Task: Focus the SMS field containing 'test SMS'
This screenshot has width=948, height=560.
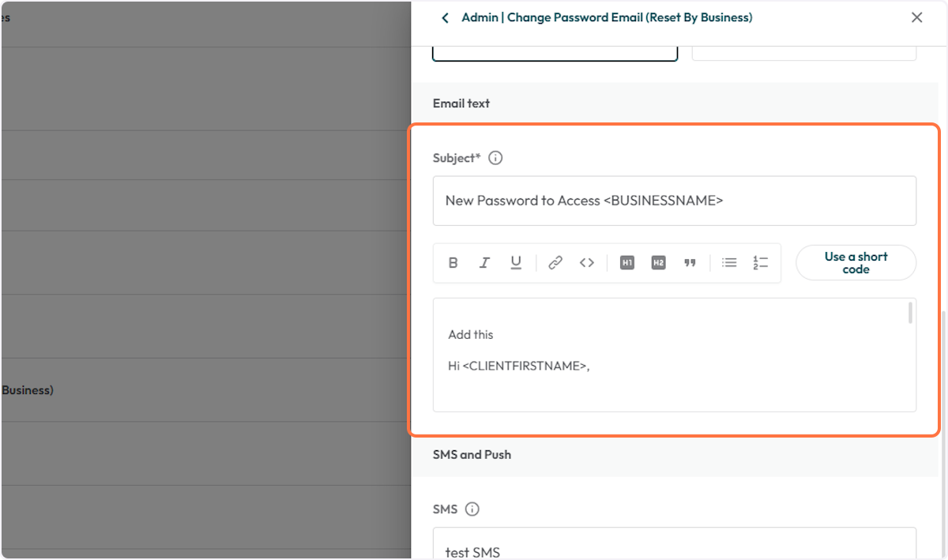Action: pos(674,549)
